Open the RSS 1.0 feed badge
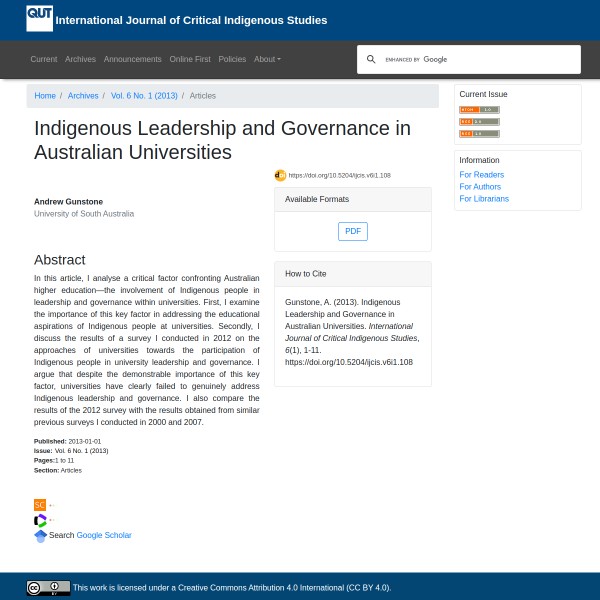The image size is (600, 600). coord(479,133)
